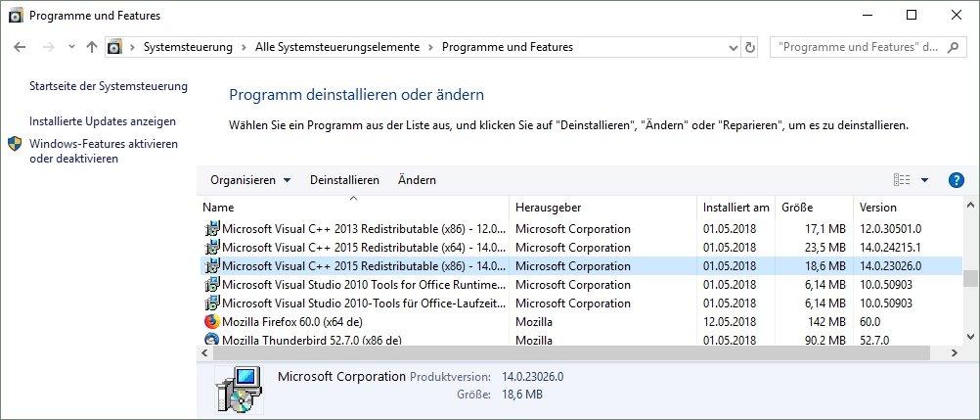Screen dimensions: 980x420
Task: Click the Ändern toolbar button
Action: tap(417, 180)
